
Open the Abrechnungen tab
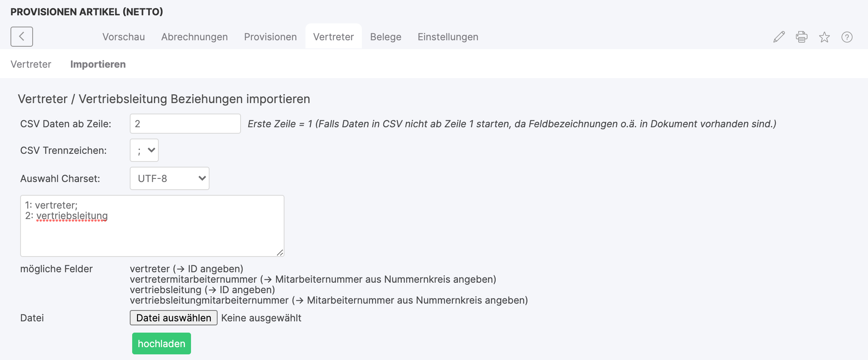pos(194,37)
